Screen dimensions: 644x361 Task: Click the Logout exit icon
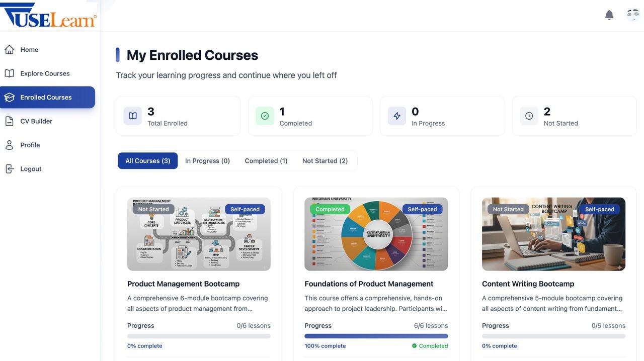pos(9,168)
